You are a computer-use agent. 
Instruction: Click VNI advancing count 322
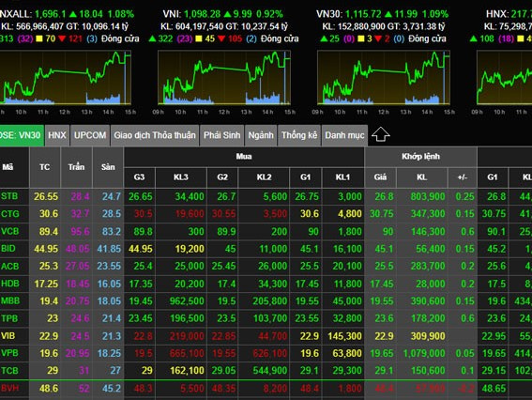165,38
